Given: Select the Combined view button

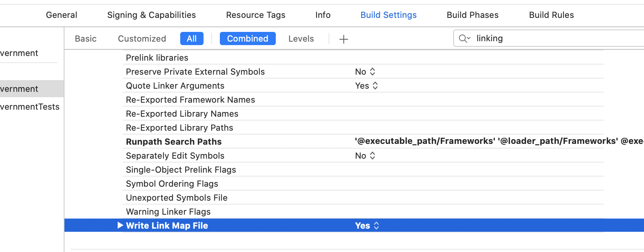Looking at the screenshot, I should tap(247, 38).
